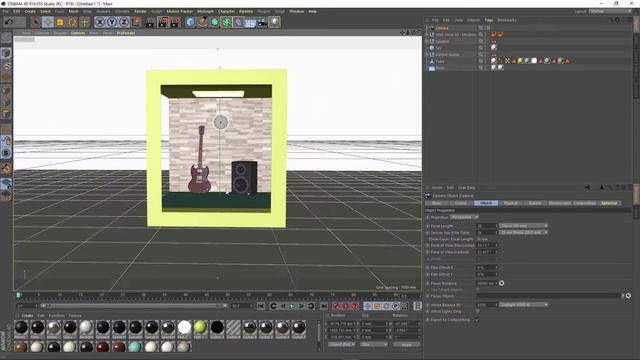Click the Sky row material tag
The width and height of the screenshot is (640, 360).
[x=494, y=48]
